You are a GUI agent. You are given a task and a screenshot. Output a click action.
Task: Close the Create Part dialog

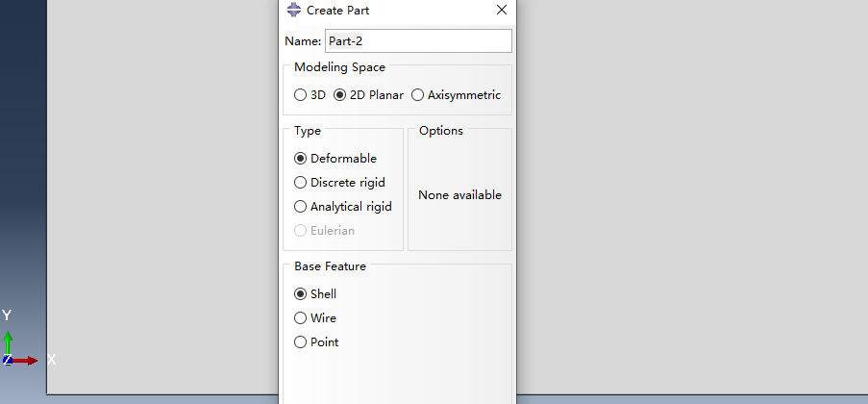pos(502,10)
